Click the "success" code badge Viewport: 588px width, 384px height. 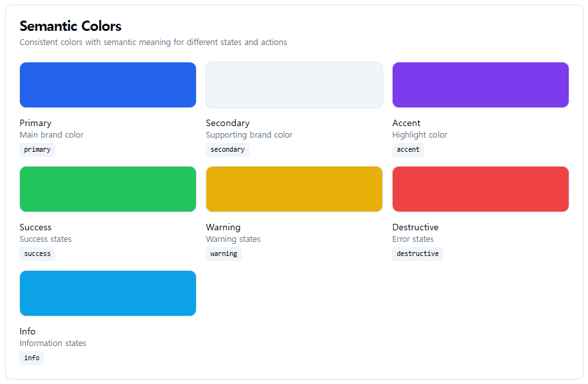coord(37,254)
